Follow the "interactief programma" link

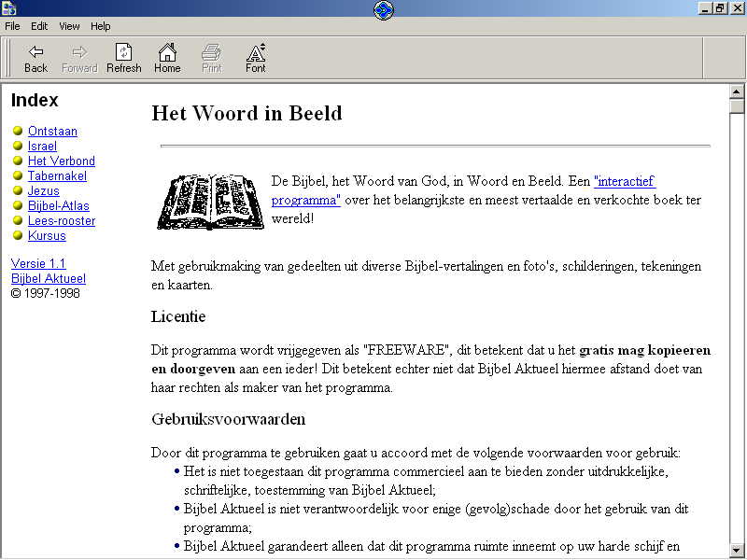coord(624,181)
